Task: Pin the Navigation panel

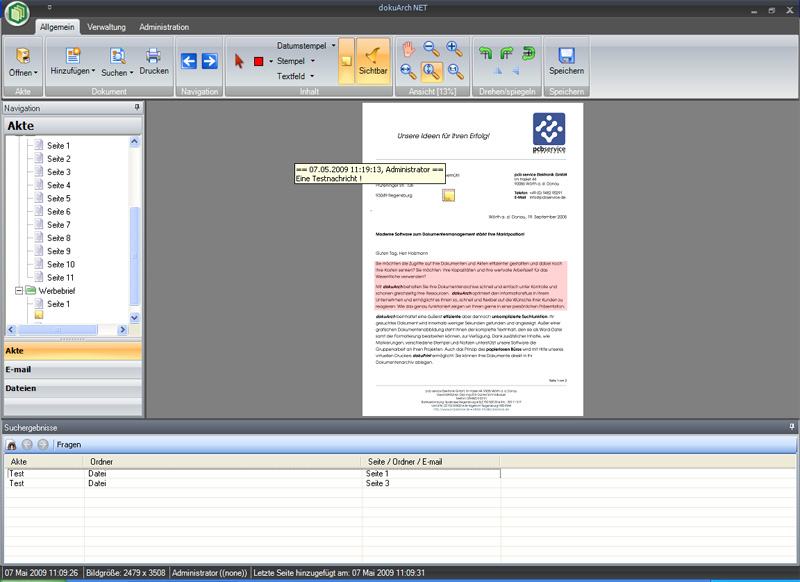Action: [137, 107]
